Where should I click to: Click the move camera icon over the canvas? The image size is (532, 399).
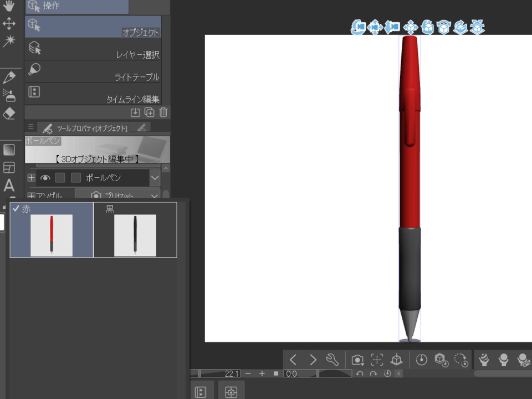coord(375,28)
